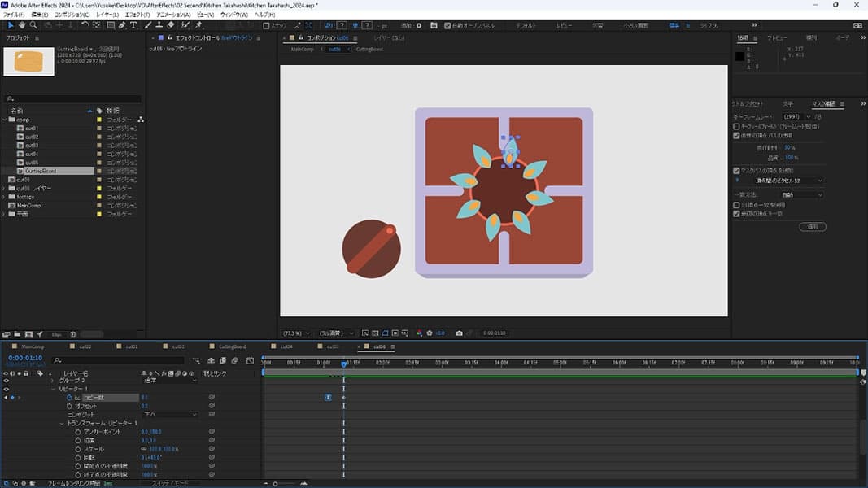Viewport: 868px width, 488px height.
Task: Select the Zoom magnifier tool
Action: click(34, 25)
